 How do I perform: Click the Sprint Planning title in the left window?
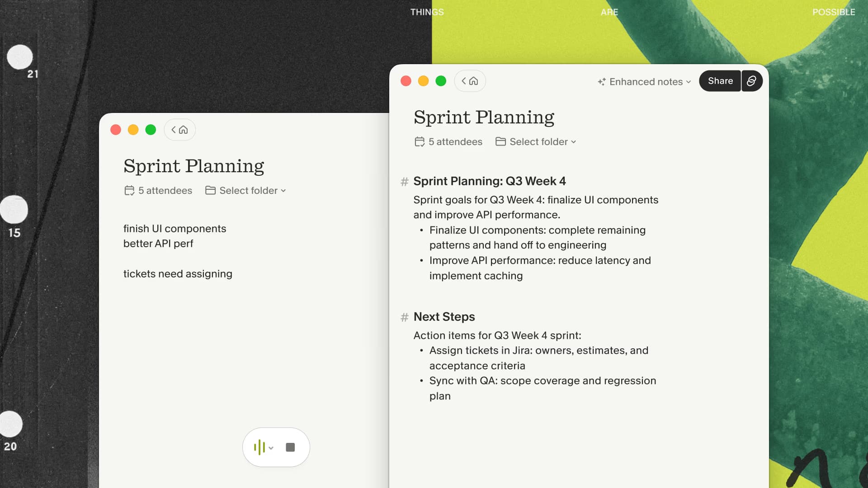[193, 166]
